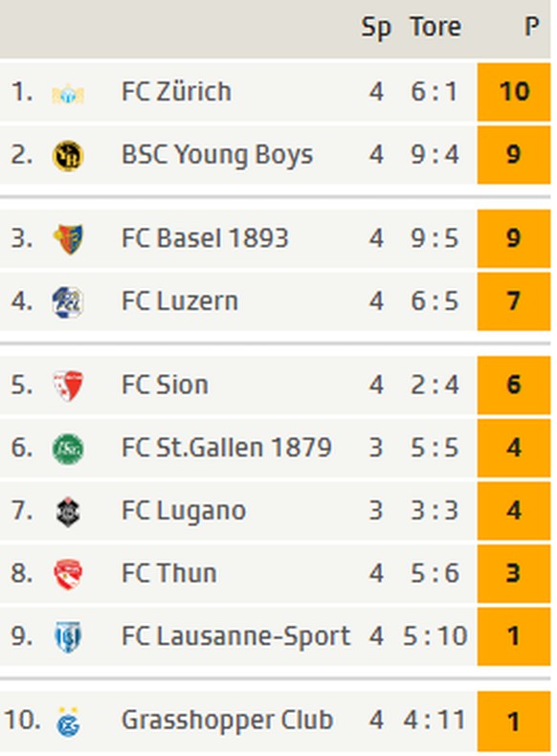
Task: Click the FC Lausanne-Sport shield logo
Action: point(68,637)
